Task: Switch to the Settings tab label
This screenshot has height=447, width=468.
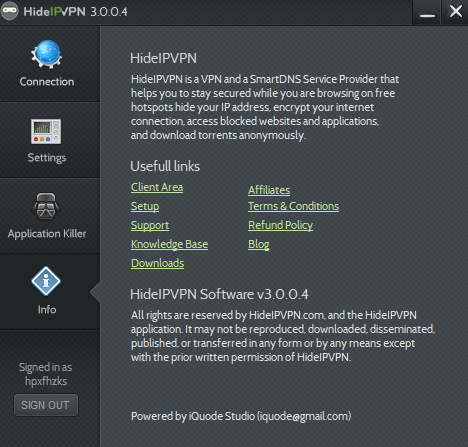Action: (47, 158)
